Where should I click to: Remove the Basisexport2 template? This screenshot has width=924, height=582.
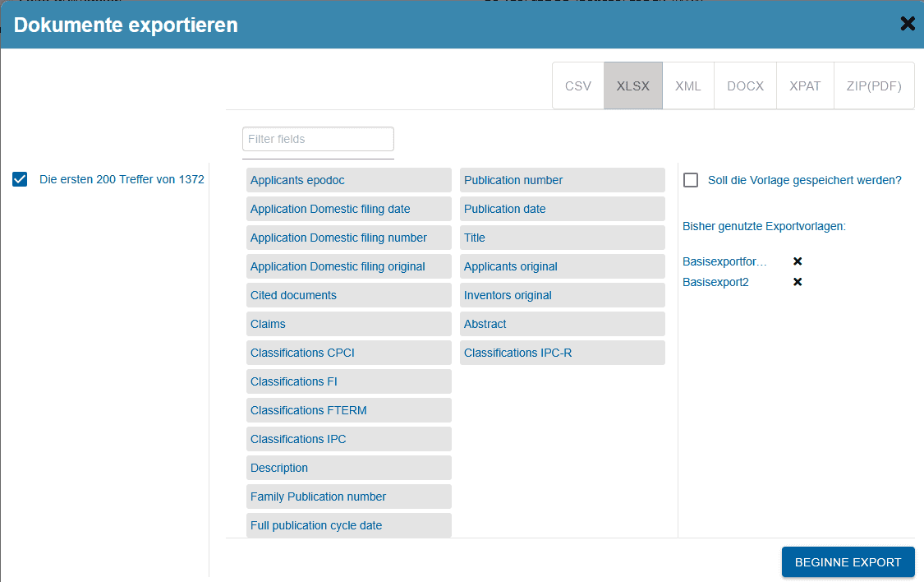796,281
